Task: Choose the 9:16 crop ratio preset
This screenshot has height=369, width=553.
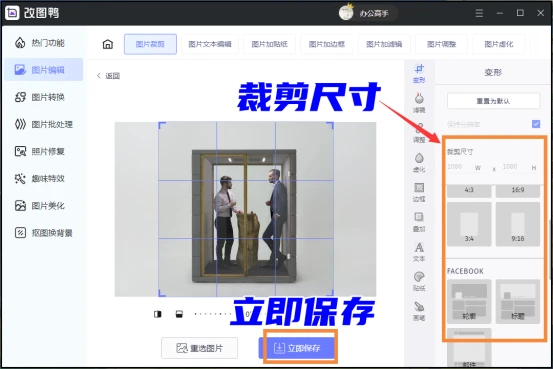Action: click(518, 224)
